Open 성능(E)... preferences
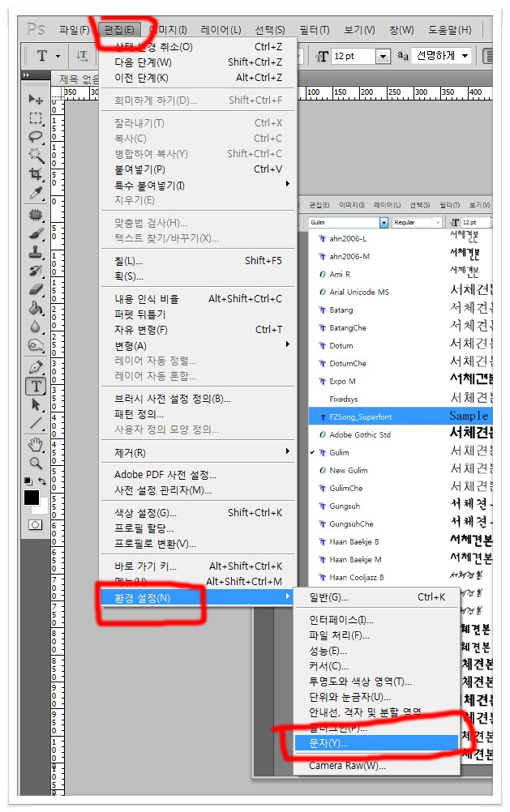Image resolution: width=510 pixels, height=812 pixels. coord(377,651)
